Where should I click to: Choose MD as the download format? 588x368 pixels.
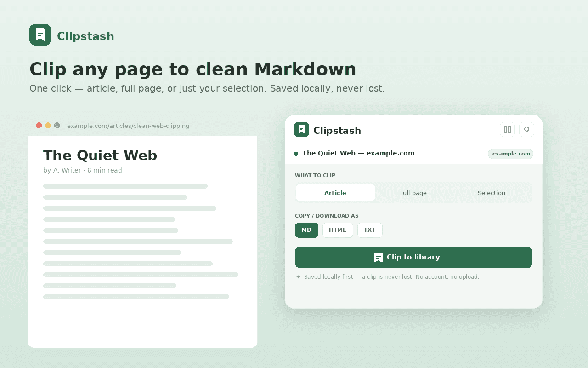click(306, 230)
